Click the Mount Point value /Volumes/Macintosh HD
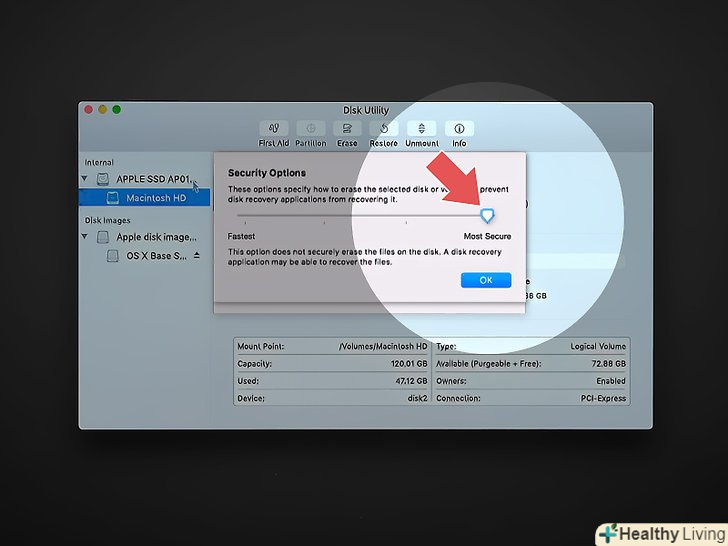The image size is (728, 546). click(x=383, y=346)
